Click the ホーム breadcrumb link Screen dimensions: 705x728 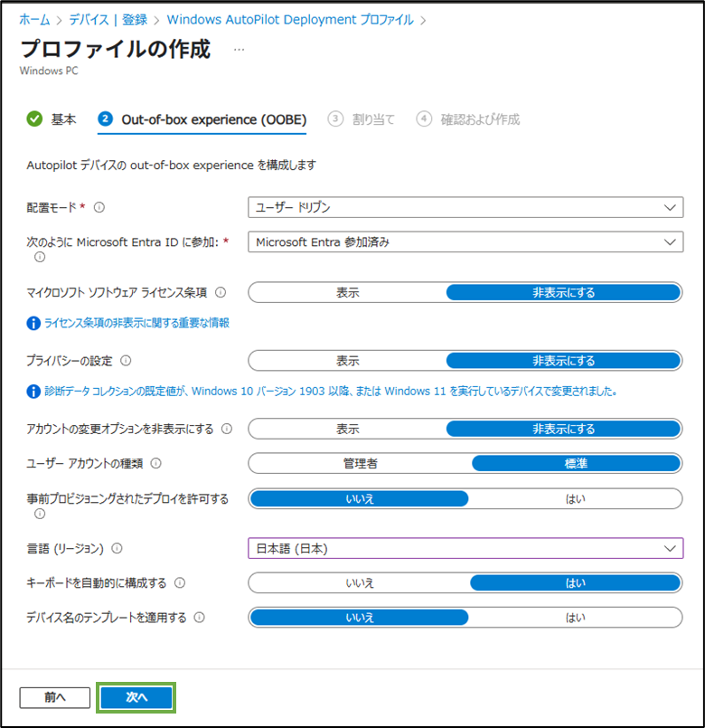[x=34, y=20]
